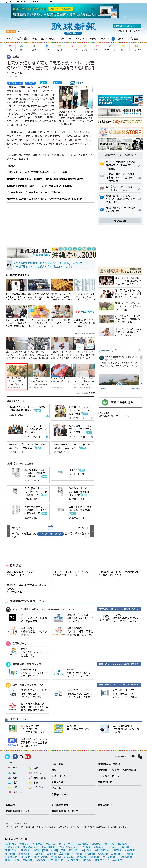Click the ツイート button under headline

click(58, 83)
